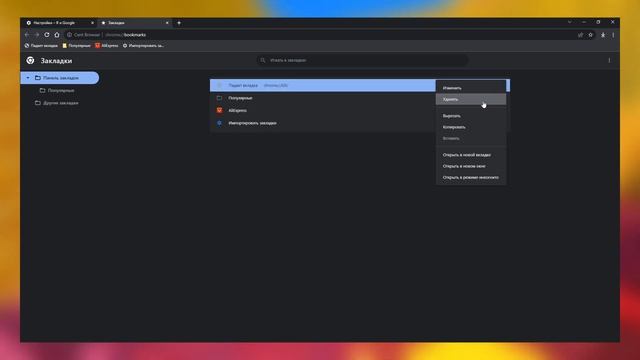This screenshot has height=360, width=640.
Task: Choose Удалить in the context menu
Action: point(471,99)
